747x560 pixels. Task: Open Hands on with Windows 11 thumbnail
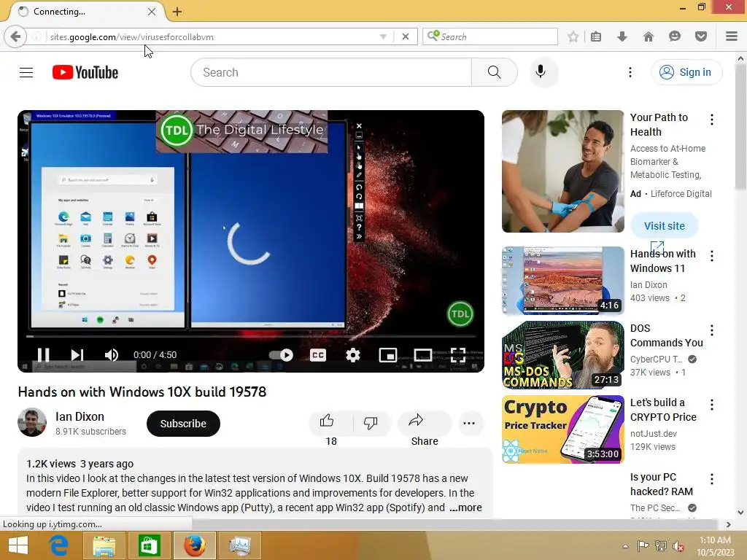562,281
